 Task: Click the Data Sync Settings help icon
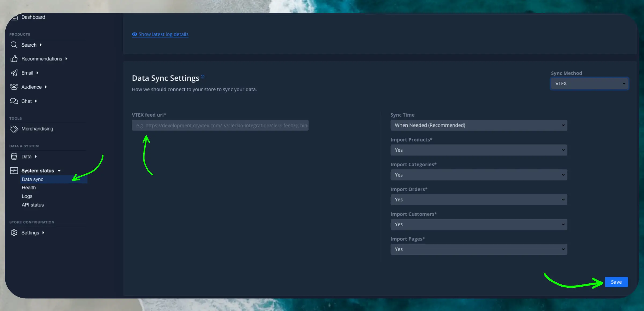coord(203,77)
